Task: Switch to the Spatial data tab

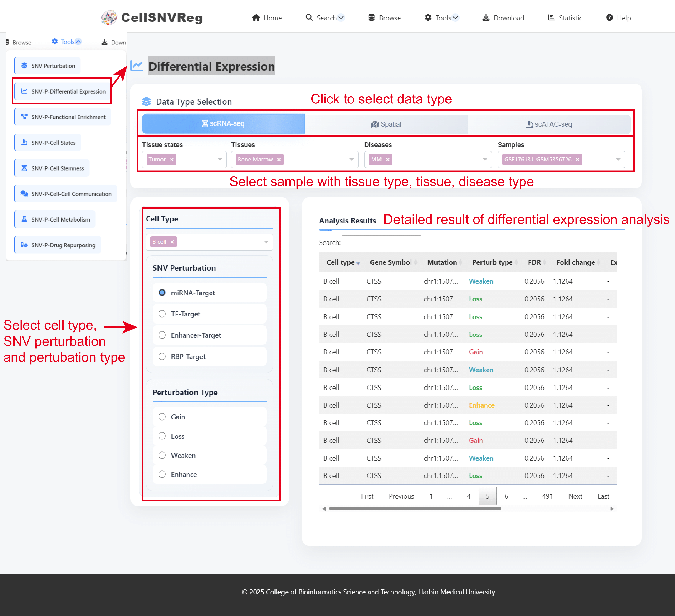Action: coord(386,124)
